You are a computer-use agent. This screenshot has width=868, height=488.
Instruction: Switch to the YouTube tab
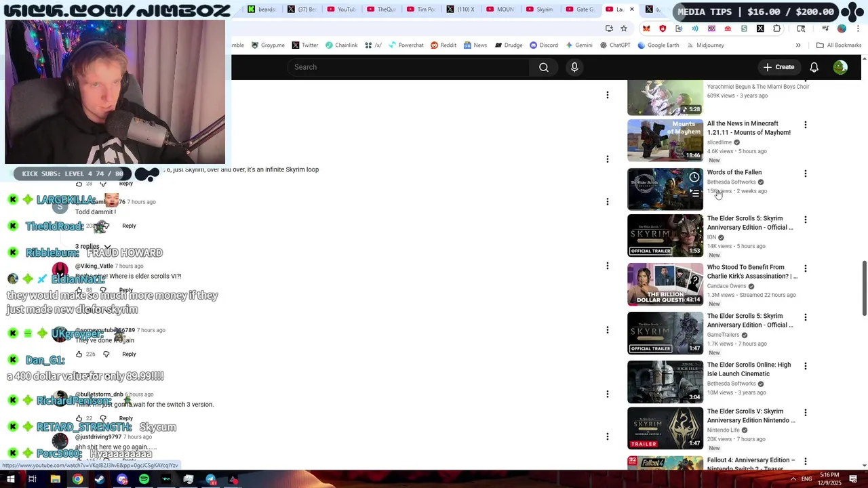coord(342,9)
